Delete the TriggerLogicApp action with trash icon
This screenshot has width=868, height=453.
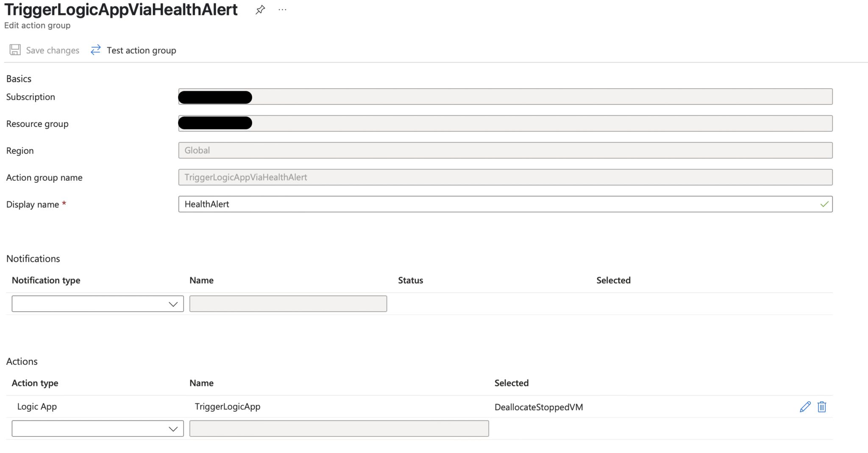pyautogui.click(x=822, y=407)
